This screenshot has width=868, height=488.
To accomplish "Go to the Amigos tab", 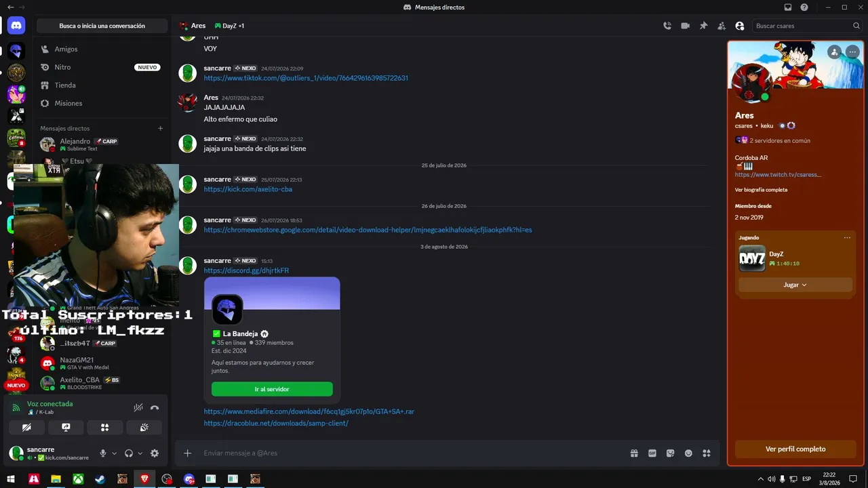I will [102, 49].
